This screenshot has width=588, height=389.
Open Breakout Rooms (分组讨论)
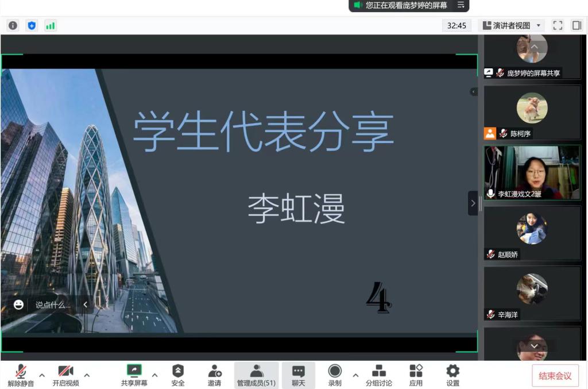coord(379,375)
